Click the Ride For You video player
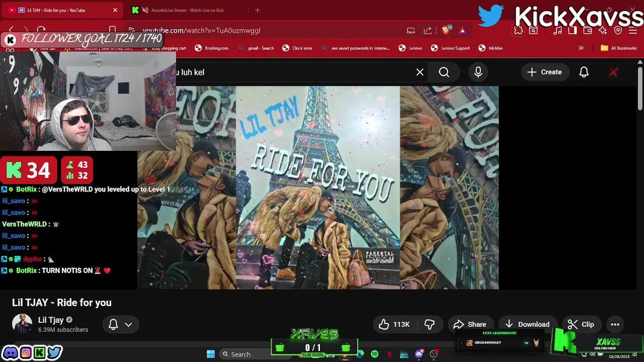This screenshot has width=644, height=362. [318, 188]
